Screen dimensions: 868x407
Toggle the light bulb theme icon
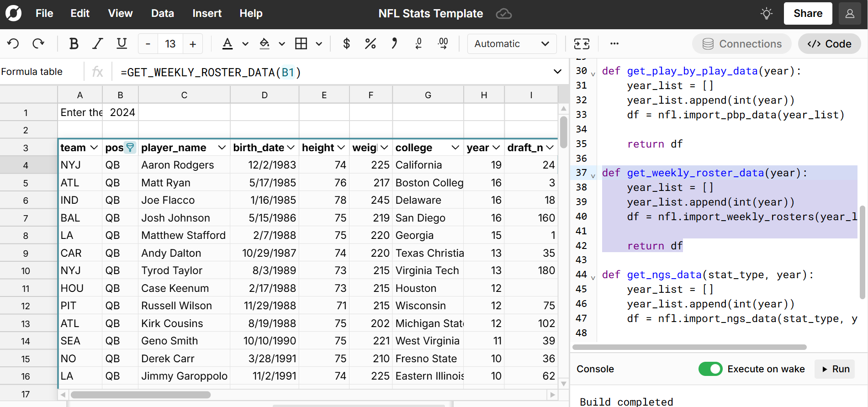tap(767, 14)
